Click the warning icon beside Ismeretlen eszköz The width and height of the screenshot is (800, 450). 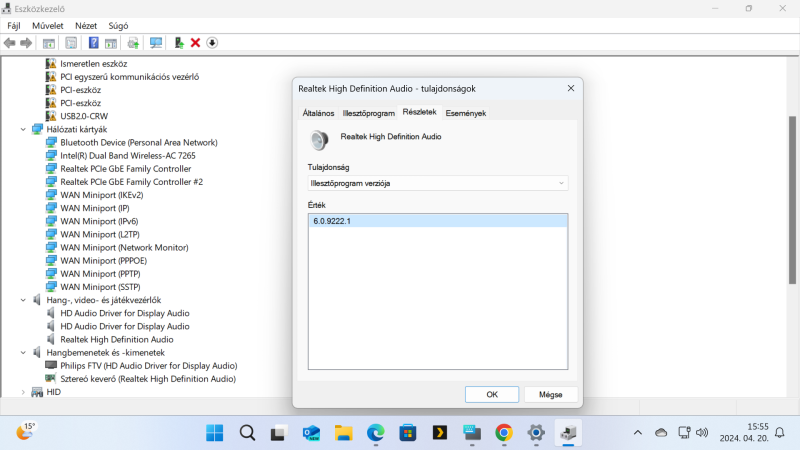[x=51, y=63]
